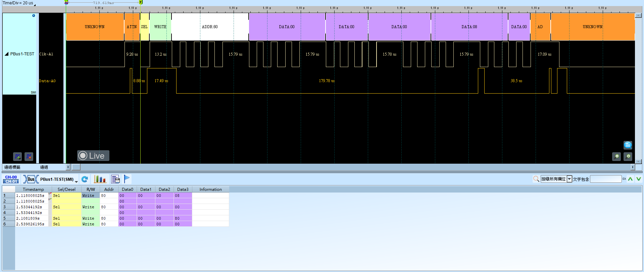Open the blue comment bubble icon
This screenshot has width=644, height=272.
point(628,145)
